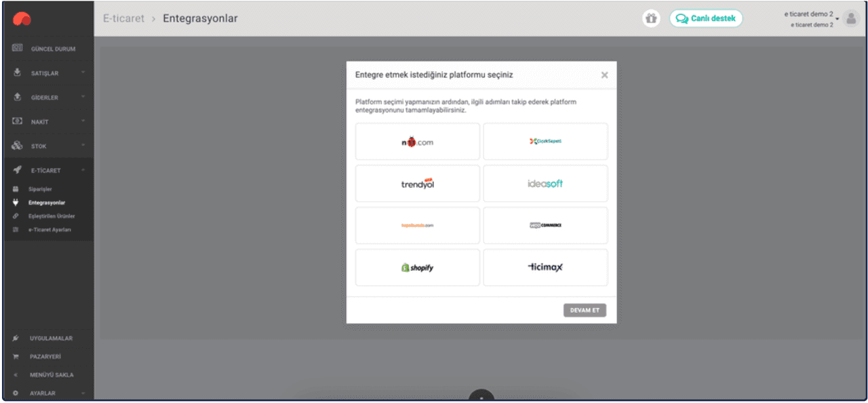Expand the Satışlar menu chevron
The image size is (868, 403).
83,72
